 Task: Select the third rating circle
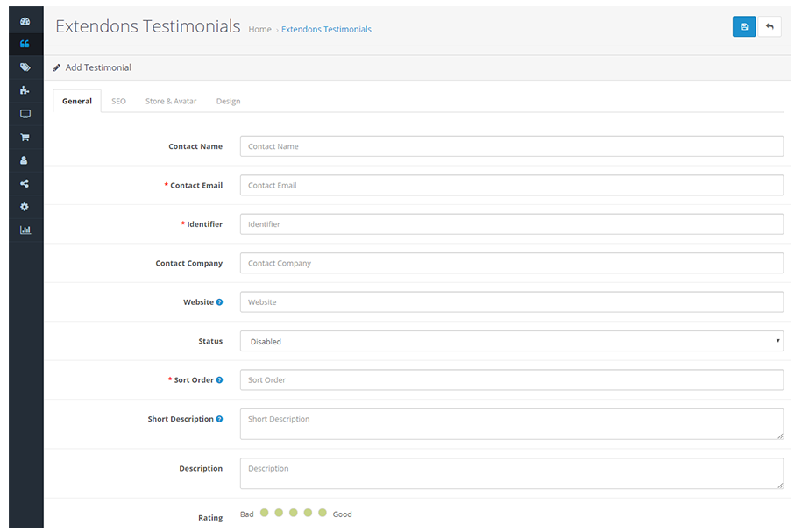point(293,513)
